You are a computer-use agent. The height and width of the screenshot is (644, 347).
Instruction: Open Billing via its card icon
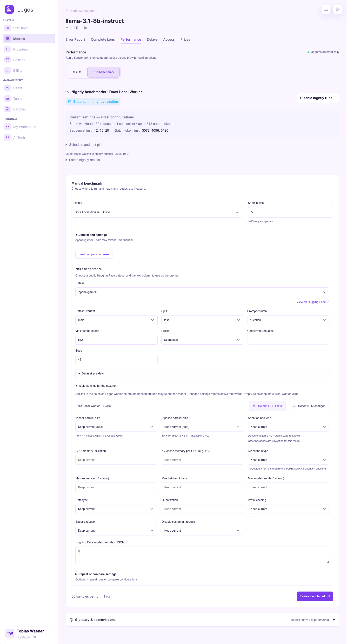[x=7, y=70]
